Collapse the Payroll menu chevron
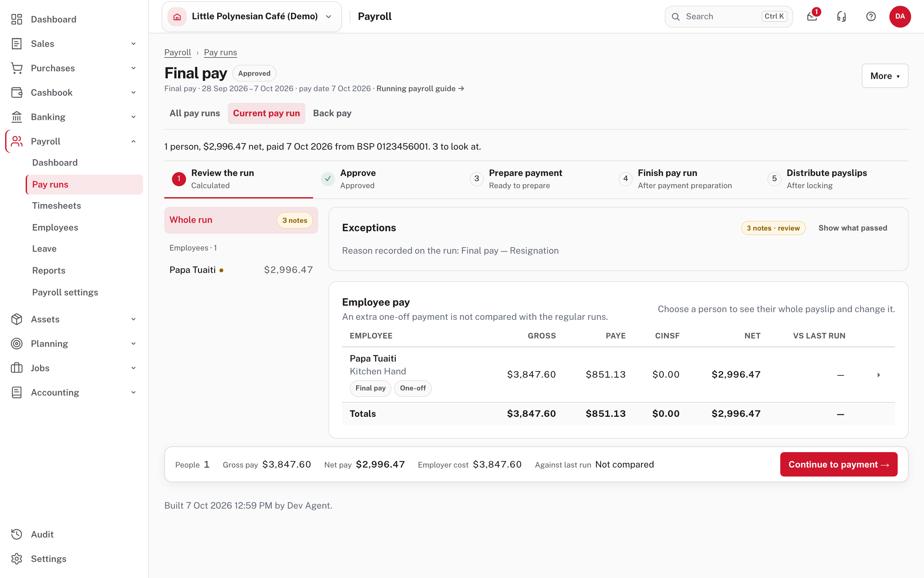 pos(133,141)
